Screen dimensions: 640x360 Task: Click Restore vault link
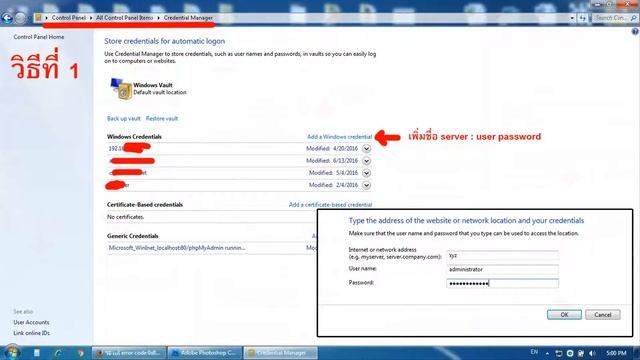pos(162,118)
